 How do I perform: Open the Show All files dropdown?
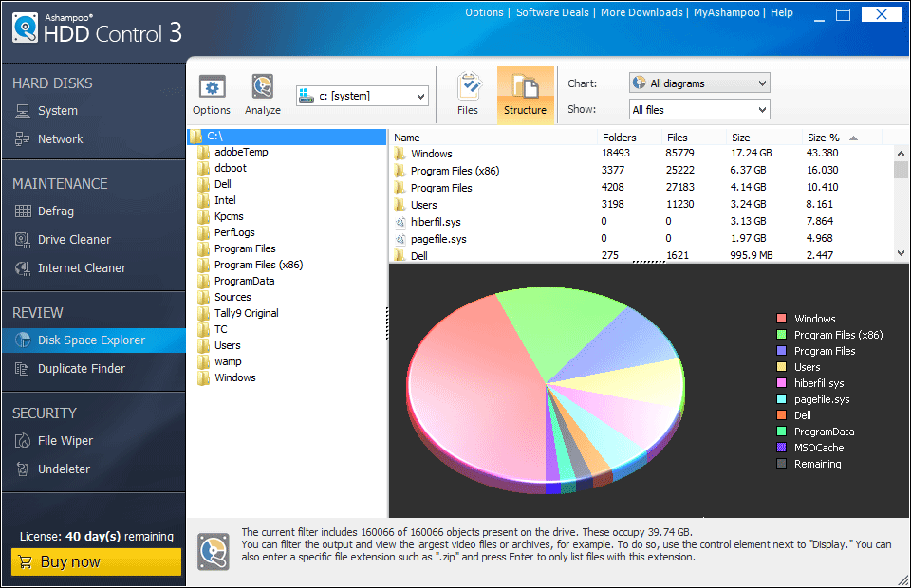tap(699, 110)
